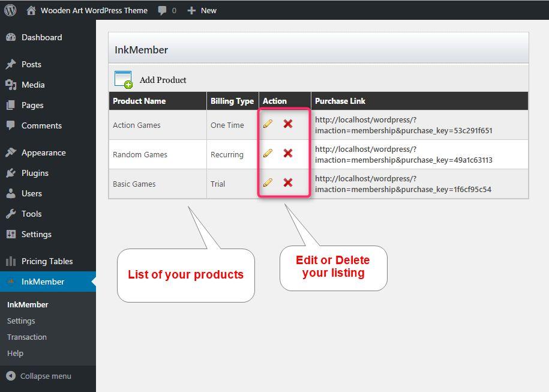Select the highlighted InkMember top-level menu
Viewport: 549px width, 392px height.
[x=48, y=282]
